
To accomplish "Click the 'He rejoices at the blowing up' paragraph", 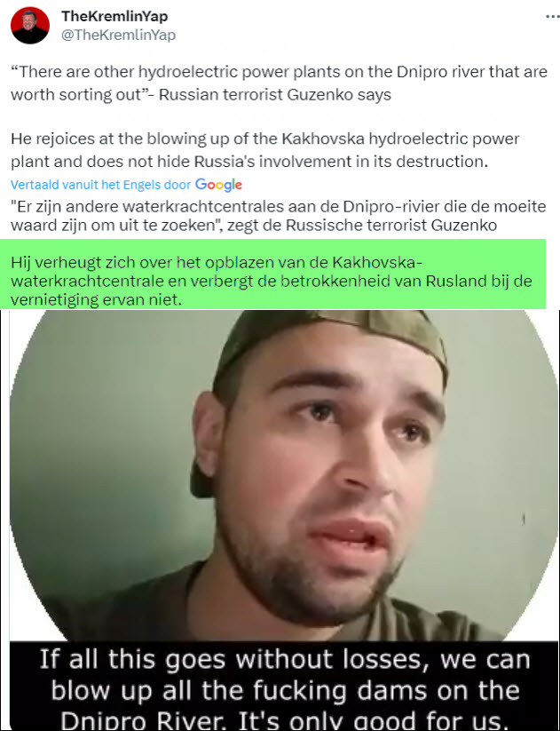I will pyautogui.click(x=264, y=149).
